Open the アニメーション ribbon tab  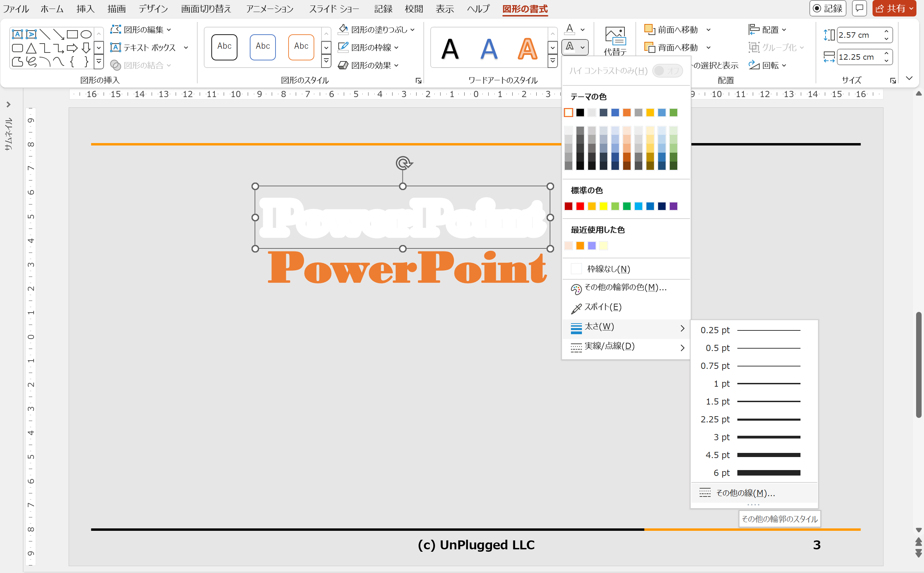tap(269, 9)
